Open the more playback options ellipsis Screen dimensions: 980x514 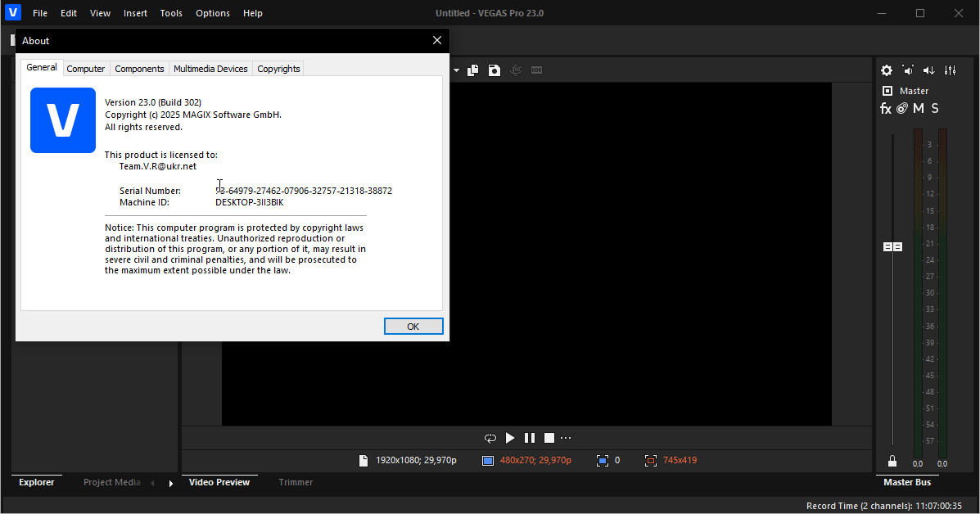pyautogui.click(x=566, y=438)
